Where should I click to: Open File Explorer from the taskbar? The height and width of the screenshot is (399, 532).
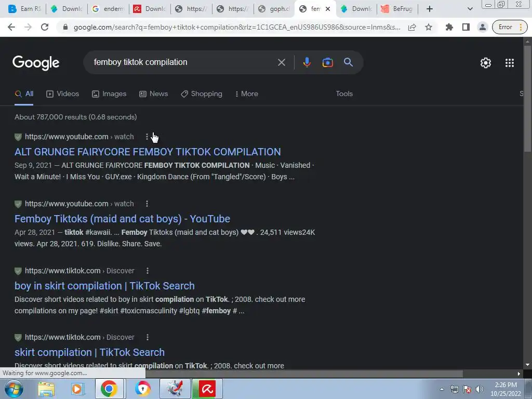pyautogui.click(x=46, y=389)
